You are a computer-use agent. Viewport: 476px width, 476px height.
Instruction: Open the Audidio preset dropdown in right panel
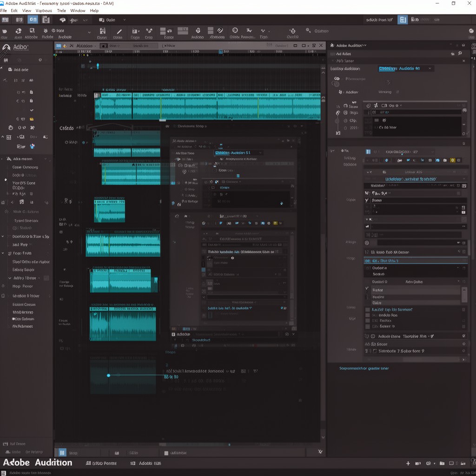click(x=405, y=69)
